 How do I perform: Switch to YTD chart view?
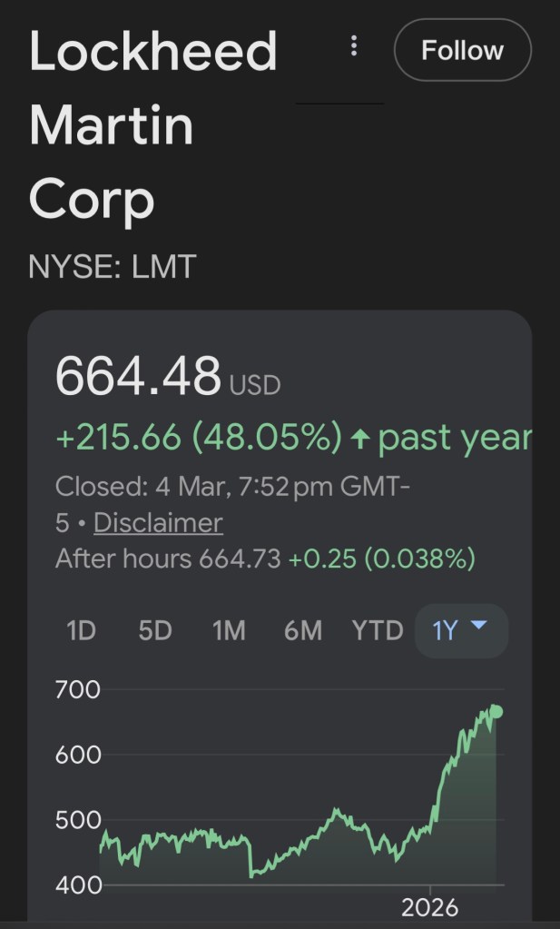tap(378, 630)
